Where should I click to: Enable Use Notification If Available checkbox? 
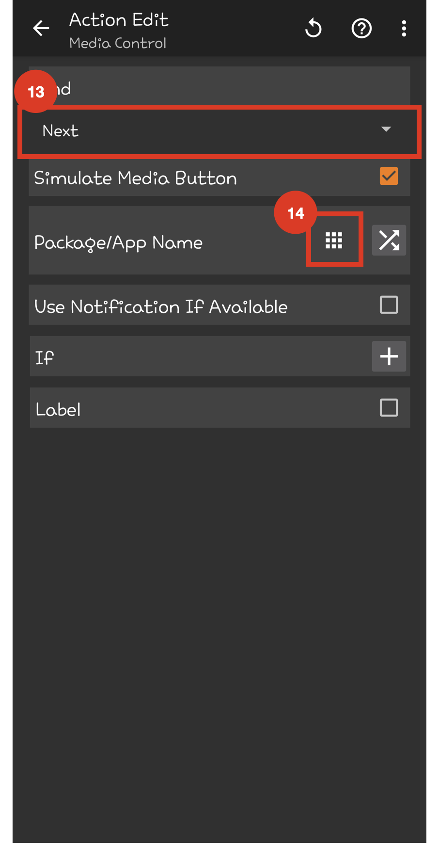[x=389, y=305]
